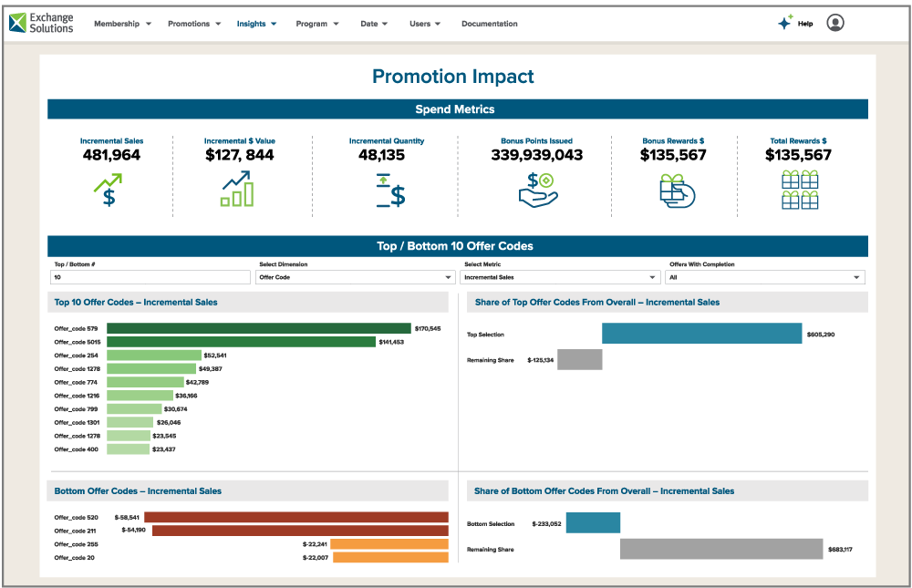The image size is (912, 588).
Task: Click the Incremental Quantity dollar icon
Action: [x=389, y=189]
